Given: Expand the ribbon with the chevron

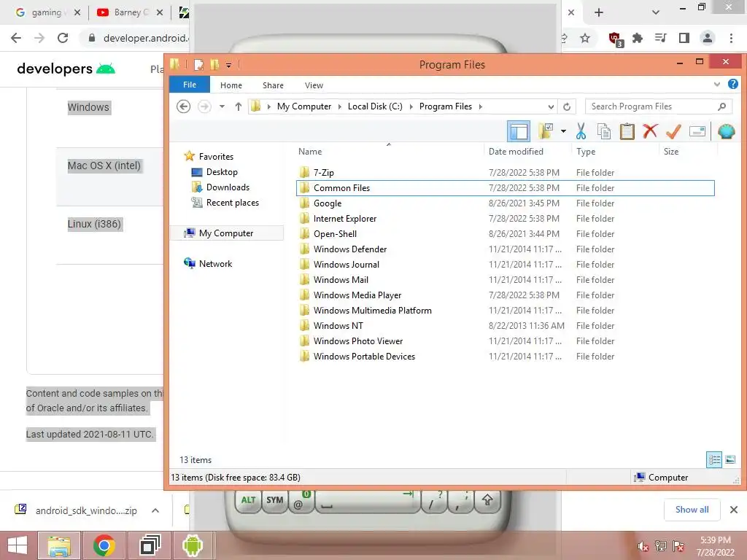Looking at the screenshot, I should point(717,85).
